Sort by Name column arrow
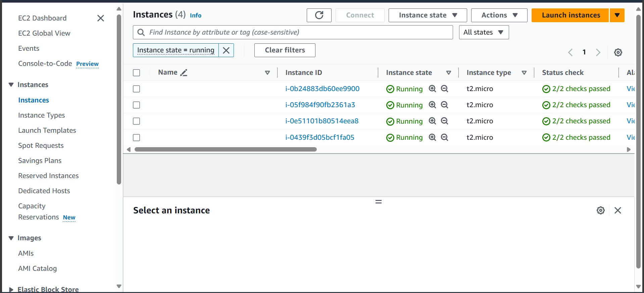The width and height of the screenshot is (644, 293). [x=267, y=73]
